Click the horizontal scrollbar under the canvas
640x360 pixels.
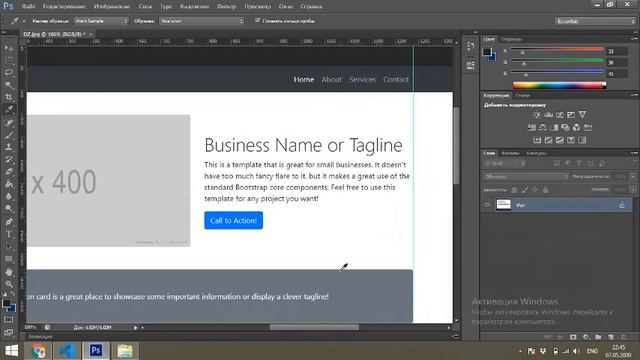[314, 327]
